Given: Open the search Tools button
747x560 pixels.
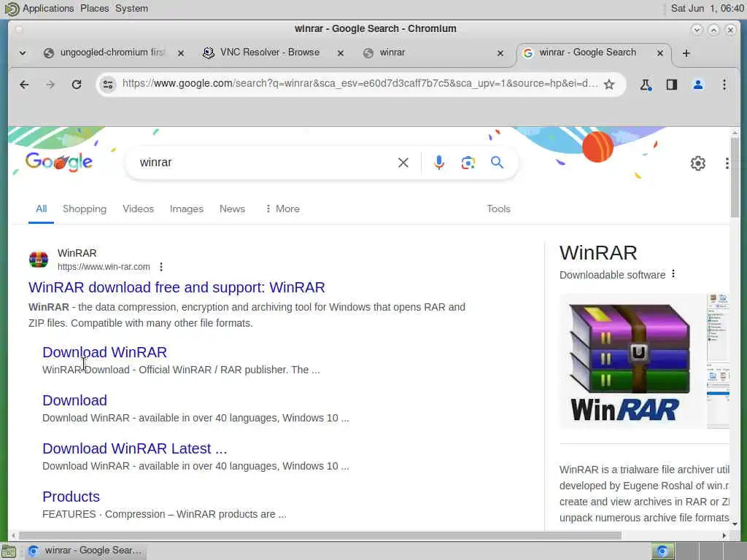Looking at the screenshot, I should (498, 209).
